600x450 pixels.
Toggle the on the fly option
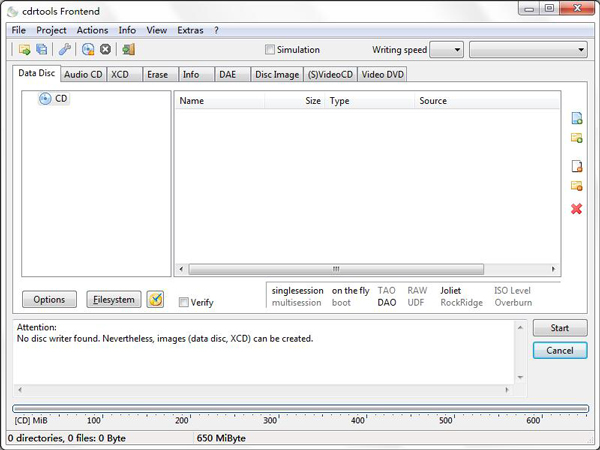[x=351, y=291]
